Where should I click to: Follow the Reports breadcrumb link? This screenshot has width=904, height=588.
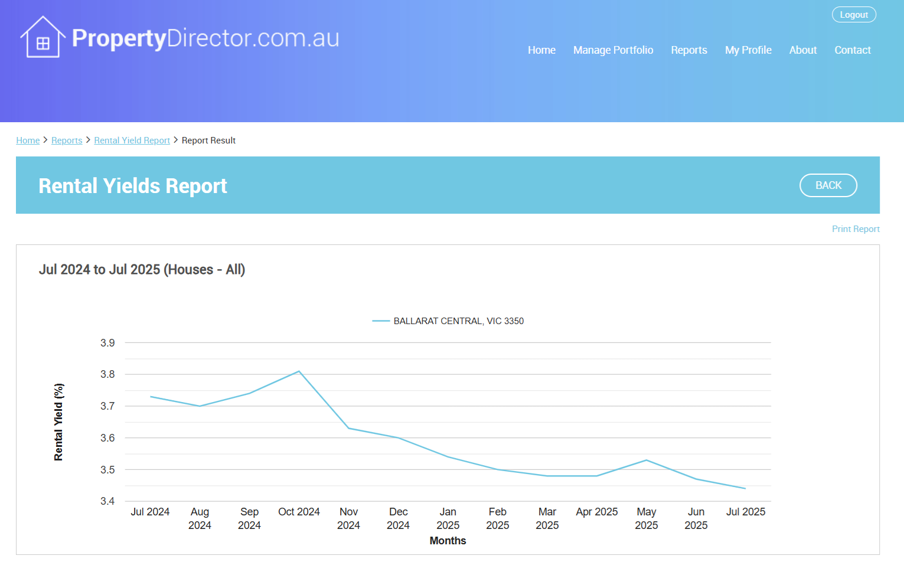click(x=67, y=141)
